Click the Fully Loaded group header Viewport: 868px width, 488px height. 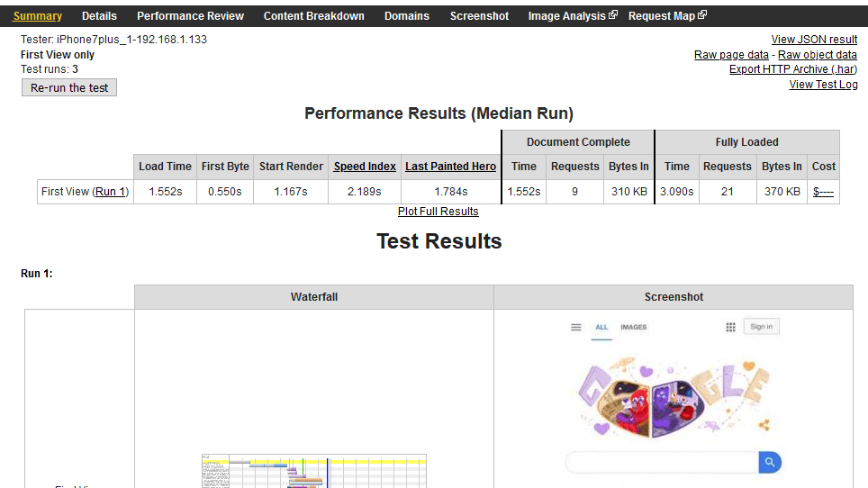746,142
